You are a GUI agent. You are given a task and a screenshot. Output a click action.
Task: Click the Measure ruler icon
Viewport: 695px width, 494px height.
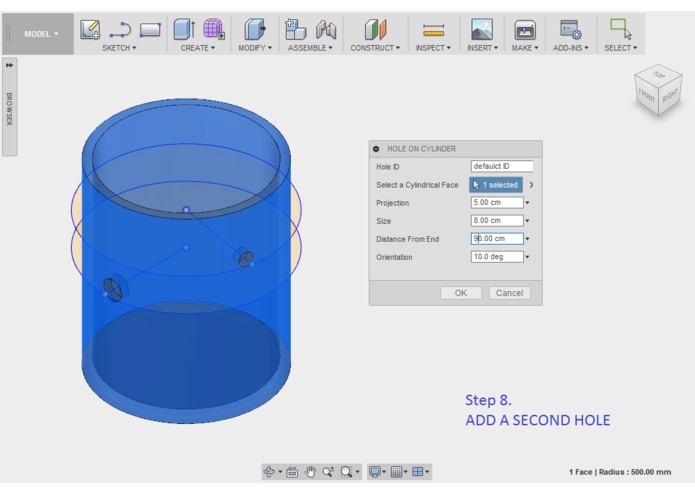tap(433, 30)
